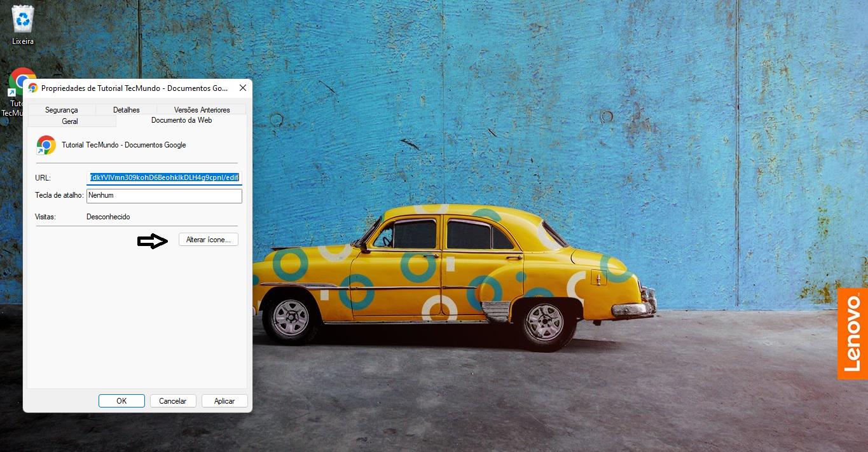Click the Cancelar button
This screenshot has height=452, width=868.
click(x=172, y=401)
